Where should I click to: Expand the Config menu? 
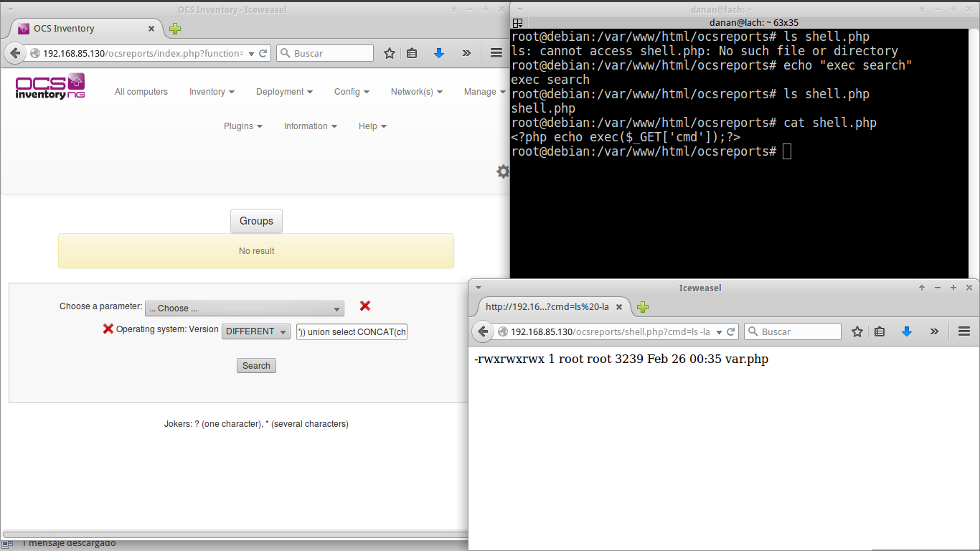(352, 92)
